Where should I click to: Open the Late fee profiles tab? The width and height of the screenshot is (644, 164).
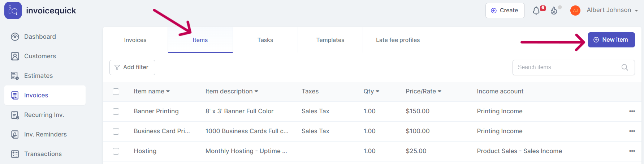(398, 40)
